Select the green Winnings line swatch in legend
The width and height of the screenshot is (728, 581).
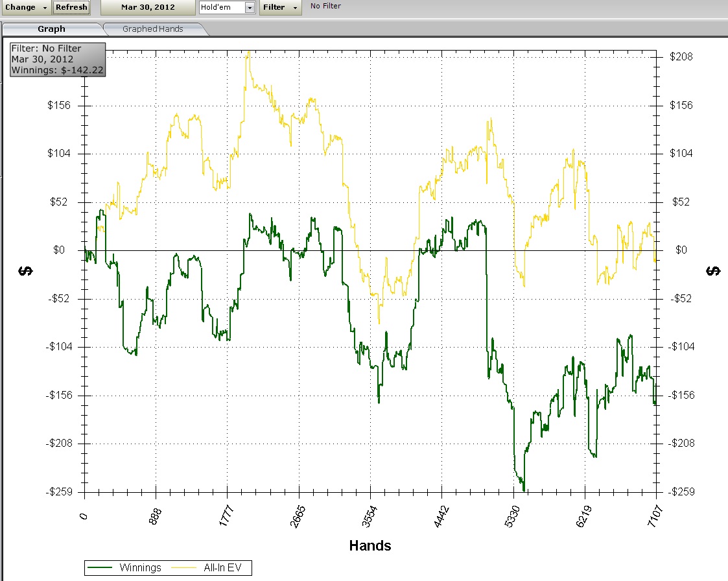tap(101, 568)
